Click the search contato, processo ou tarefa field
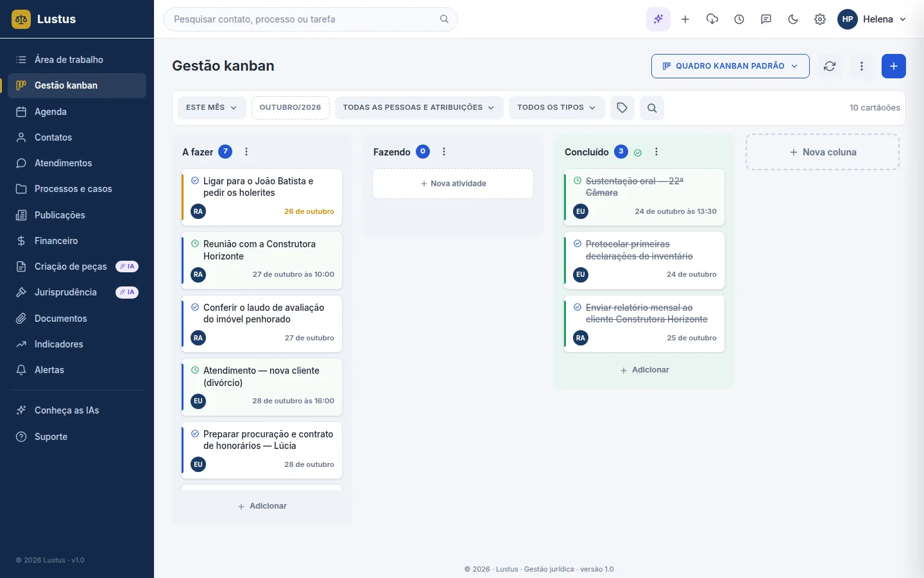Image resolution: width=924 pixels, height=578 pixels. (311, 19)
